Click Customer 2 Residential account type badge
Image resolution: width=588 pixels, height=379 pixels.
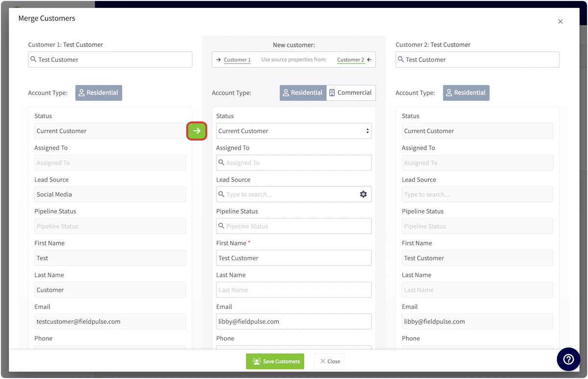click(466, 93)
